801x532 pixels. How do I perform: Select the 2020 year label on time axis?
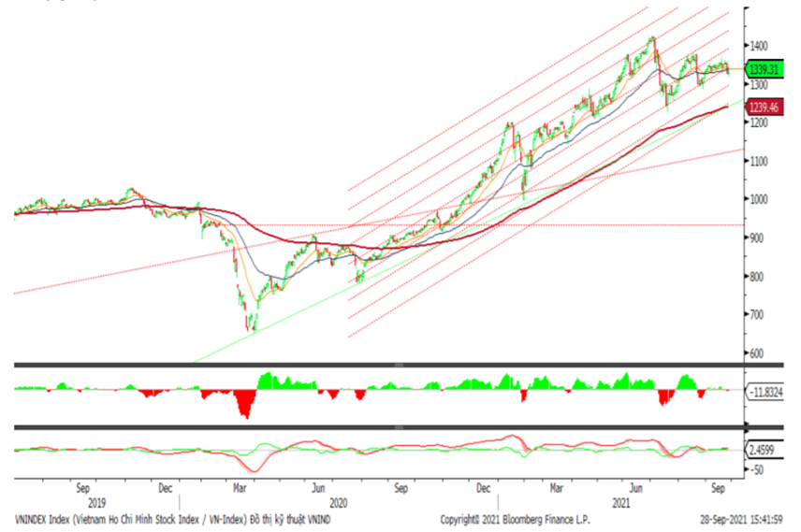click(338, 503)
